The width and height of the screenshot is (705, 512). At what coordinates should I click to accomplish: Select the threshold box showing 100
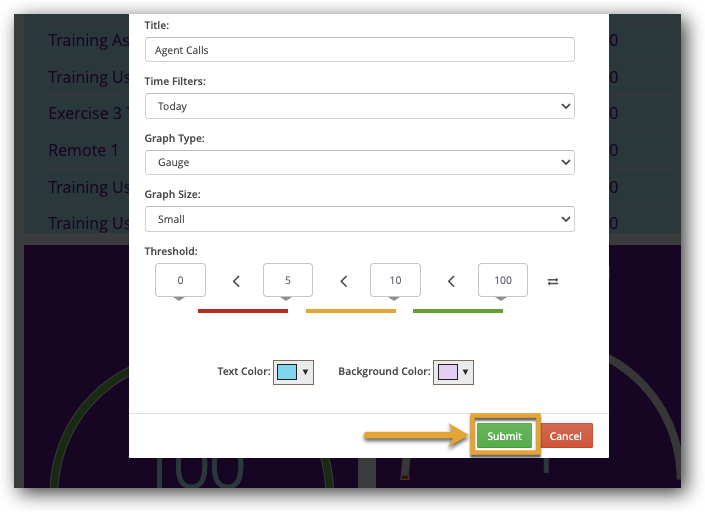coord(503,280)
